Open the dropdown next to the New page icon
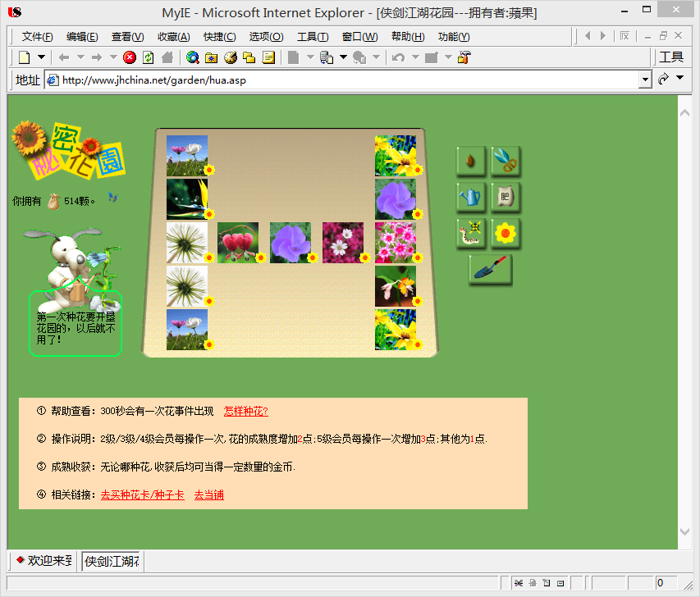 [x=42, y=57]
